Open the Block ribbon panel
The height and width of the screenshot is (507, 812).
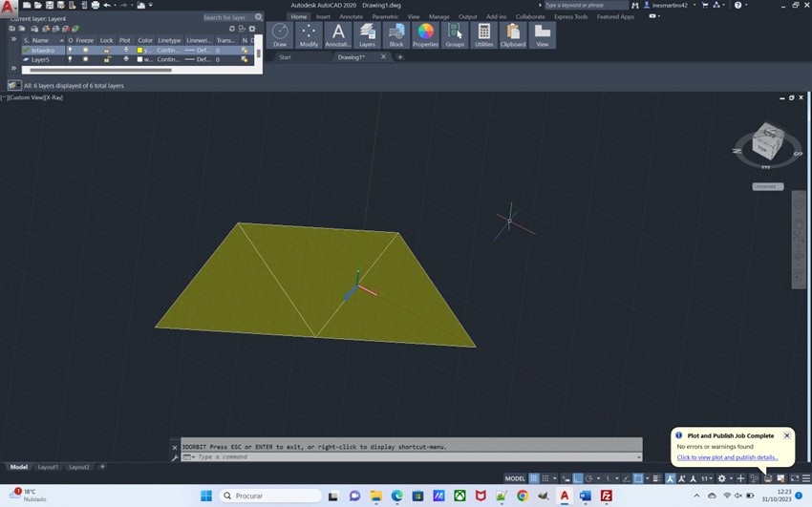pos(396,35)
